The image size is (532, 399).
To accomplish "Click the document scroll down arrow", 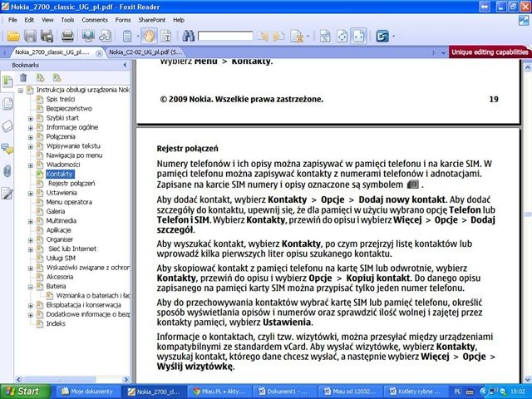I will [x=528, y=379].
